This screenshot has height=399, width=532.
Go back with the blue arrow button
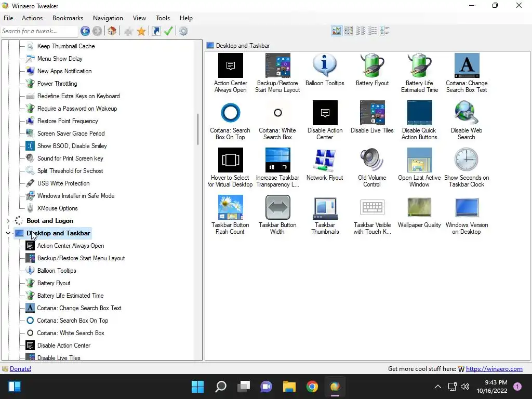85,31
